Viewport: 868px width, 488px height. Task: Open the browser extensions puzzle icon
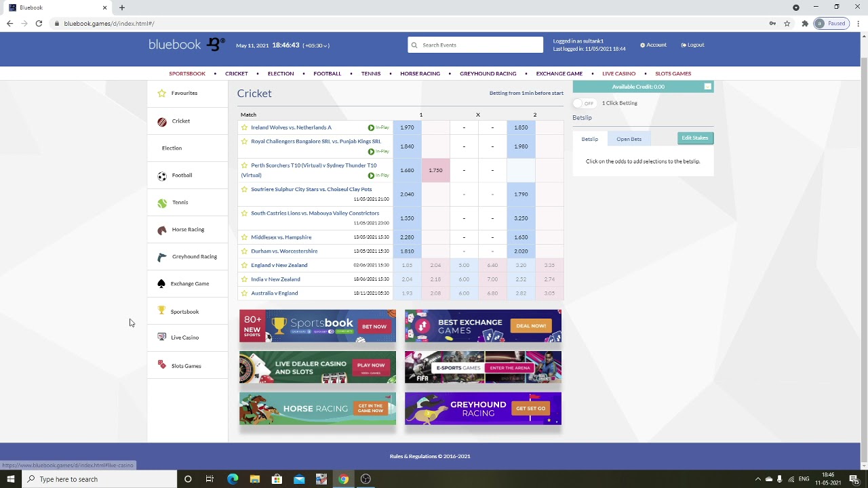(x=804, y=23)
